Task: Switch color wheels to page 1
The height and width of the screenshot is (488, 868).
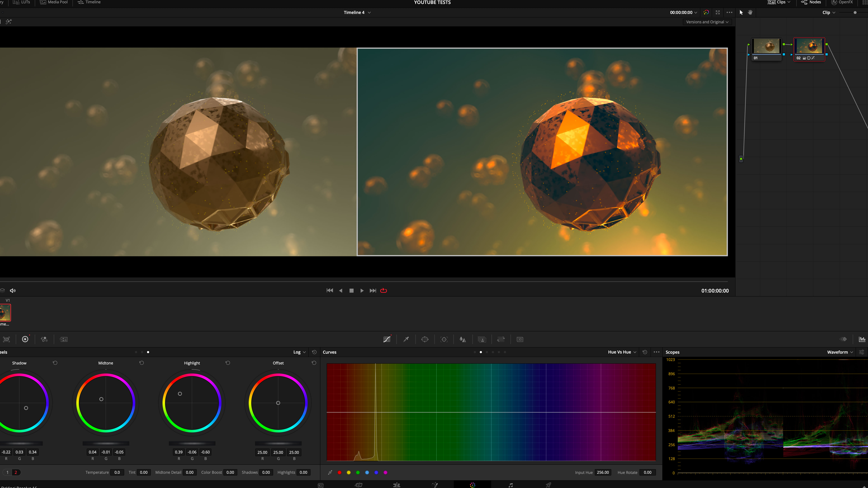Action: 7,473
